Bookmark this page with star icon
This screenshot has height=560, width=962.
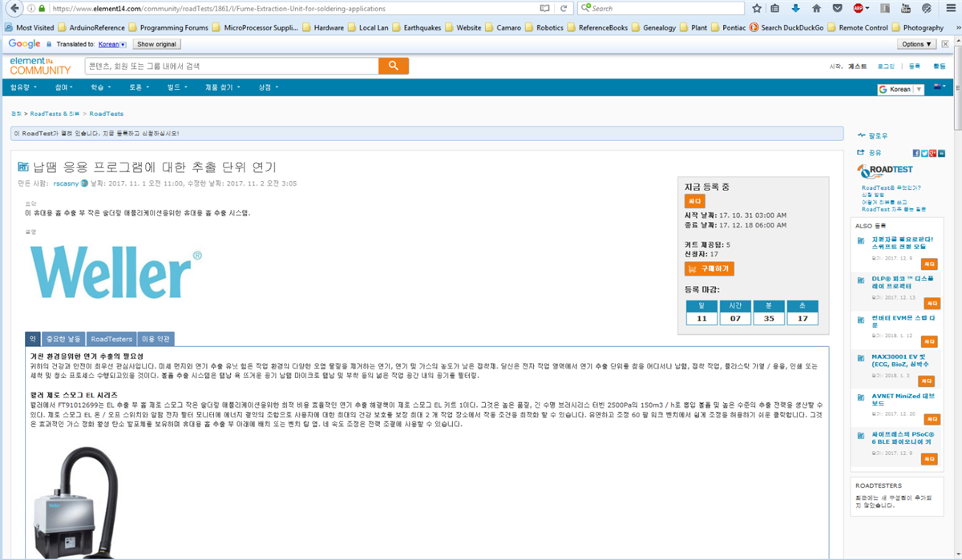[757, 8]
